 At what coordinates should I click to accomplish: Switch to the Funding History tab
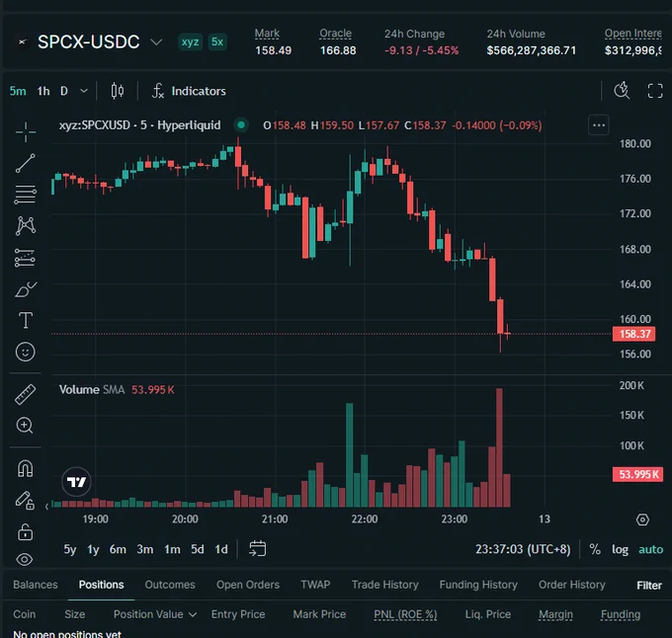[478, 585]
